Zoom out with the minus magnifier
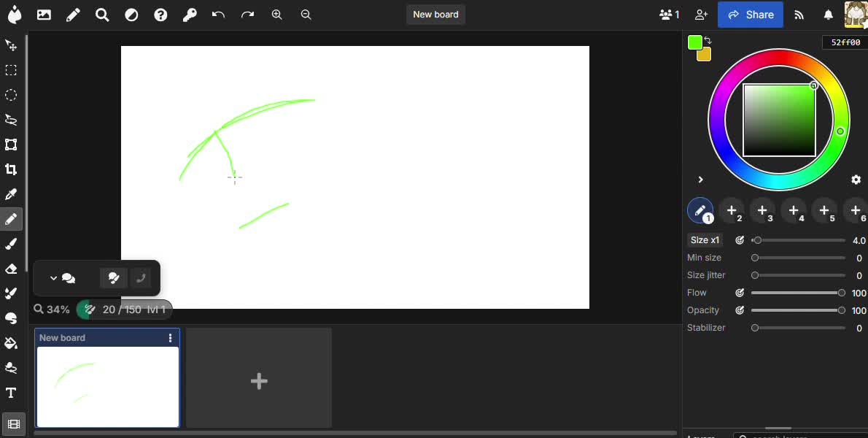 click(306, 15)
